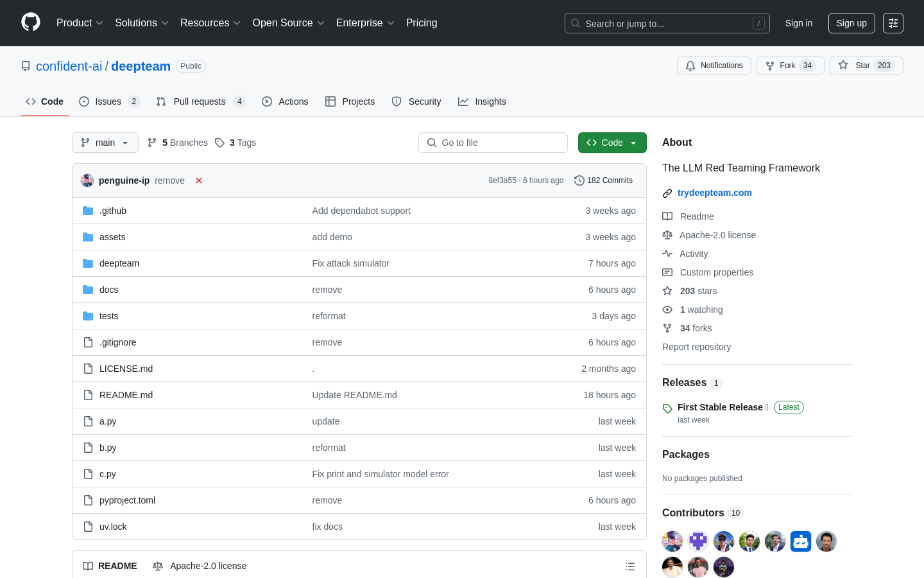
Task: Click the file icon beside pyproject.toml
Action: (88, 500)
